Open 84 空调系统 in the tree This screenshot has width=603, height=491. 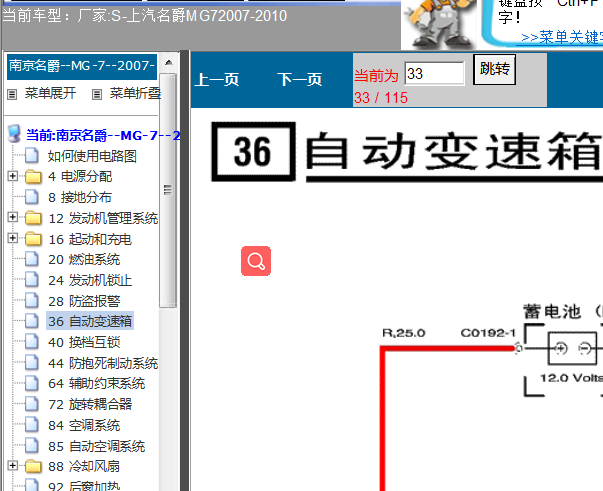click(x=84, y=425)
